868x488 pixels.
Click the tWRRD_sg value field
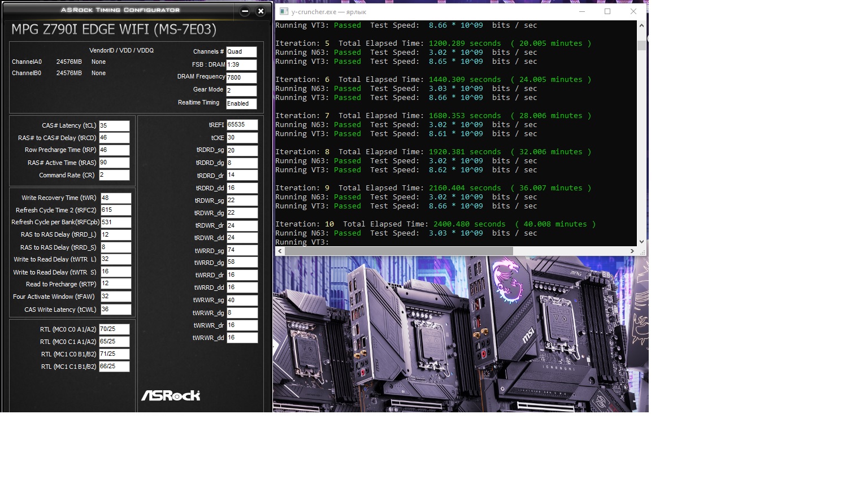pos(242,250)
